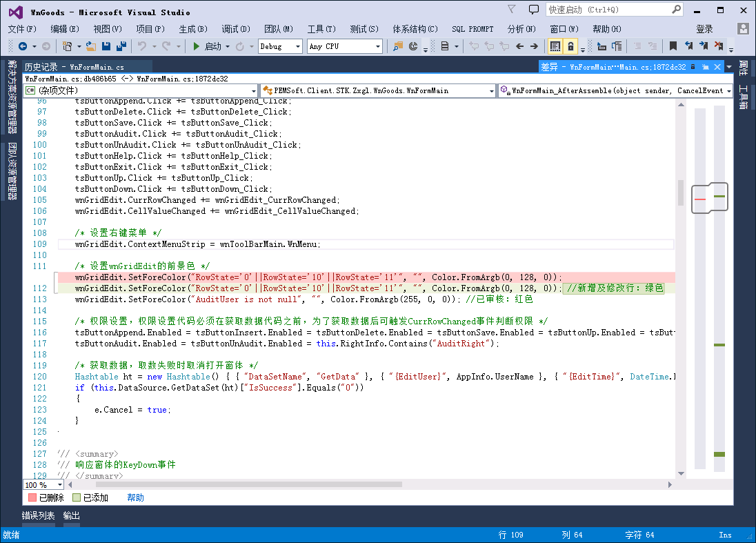The image size is (756, 543).
Task: Open the 团队(M) menu
Action: 279,29
